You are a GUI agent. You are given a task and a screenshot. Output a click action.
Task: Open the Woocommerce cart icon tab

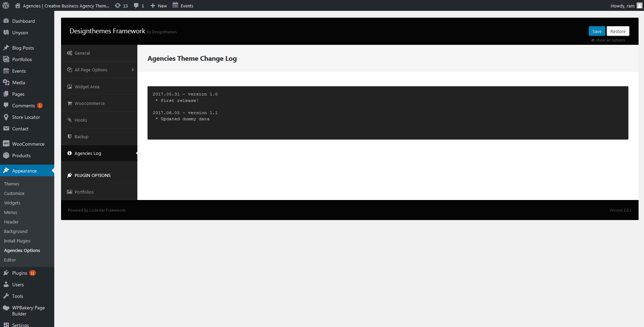point(70,103)
